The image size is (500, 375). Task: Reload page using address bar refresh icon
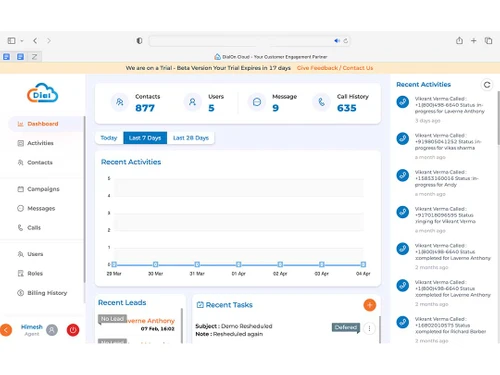tap(346, 41)
